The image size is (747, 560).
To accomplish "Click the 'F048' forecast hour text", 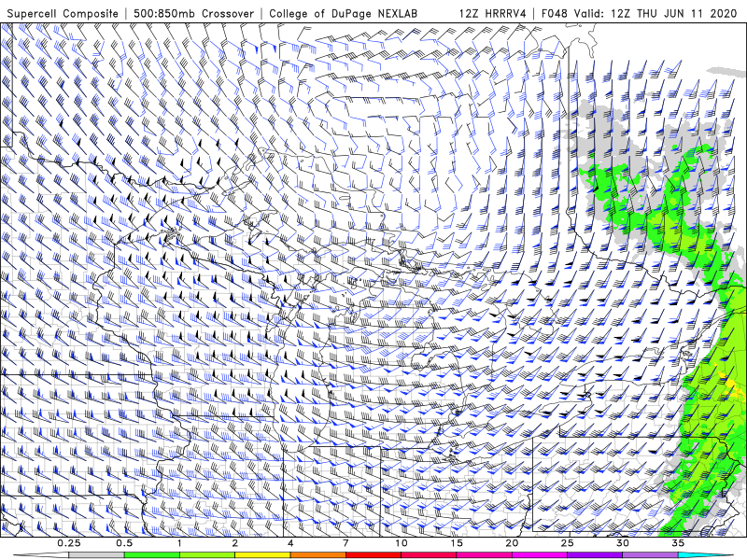I will (555, 14).
